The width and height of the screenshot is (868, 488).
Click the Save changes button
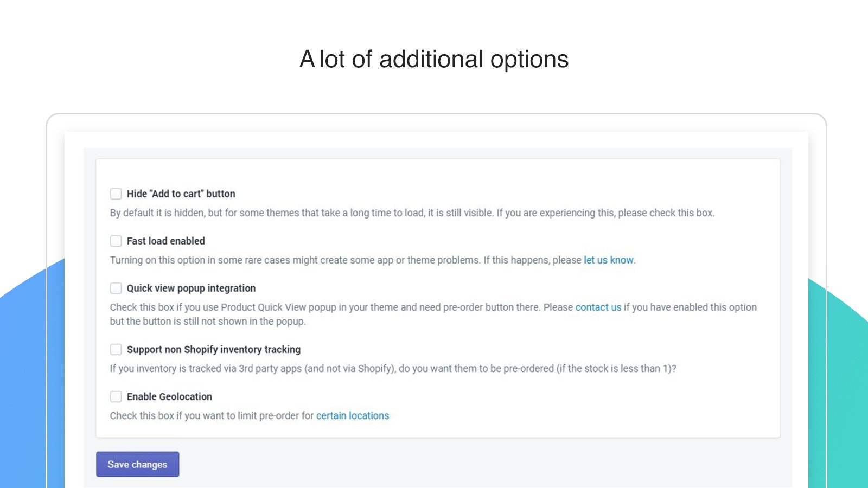(137, 464)
